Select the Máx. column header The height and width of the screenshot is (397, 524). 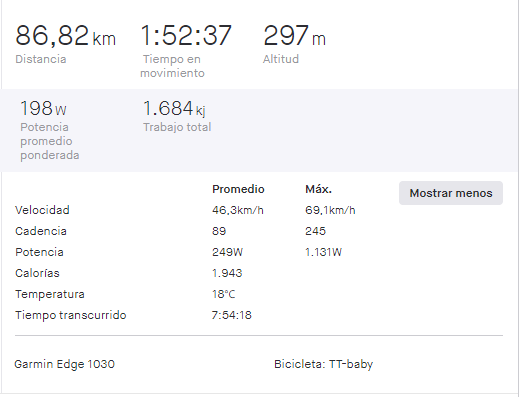pos(318,189)
